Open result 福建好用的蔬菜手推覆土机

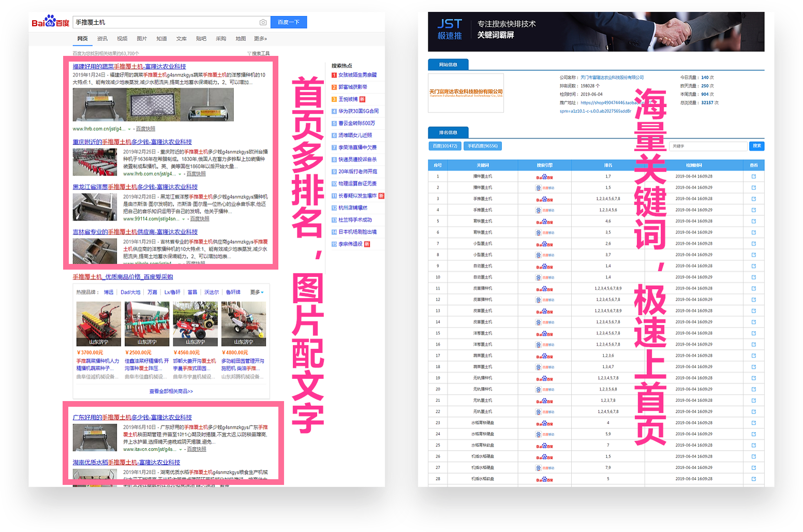tap(129, 67)
